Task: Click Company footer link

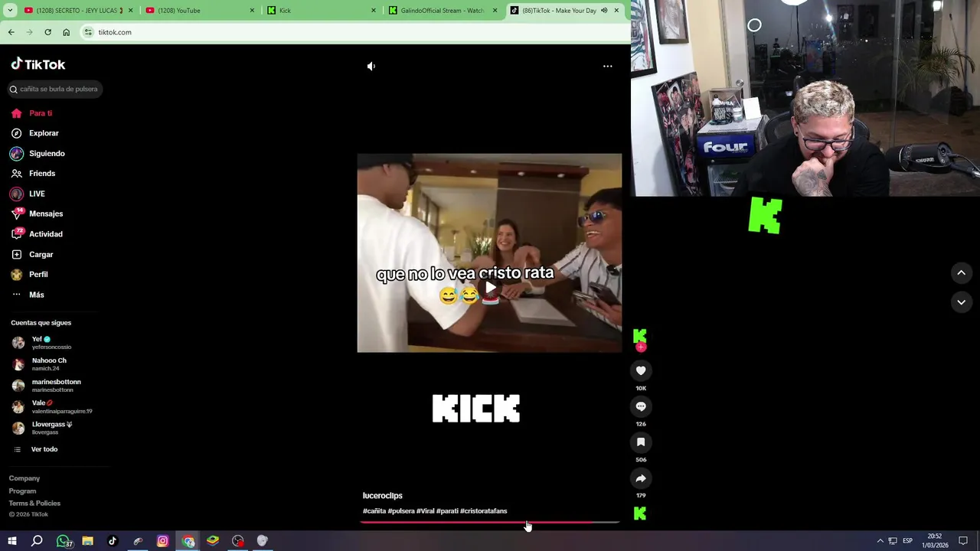Action: [24, 478]
